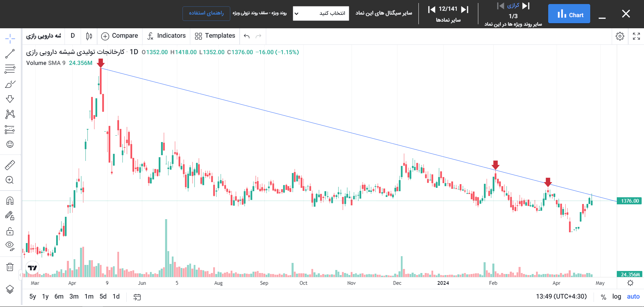Open the emoji icons tool
The image size is (644, 307).
click(10, 144)
